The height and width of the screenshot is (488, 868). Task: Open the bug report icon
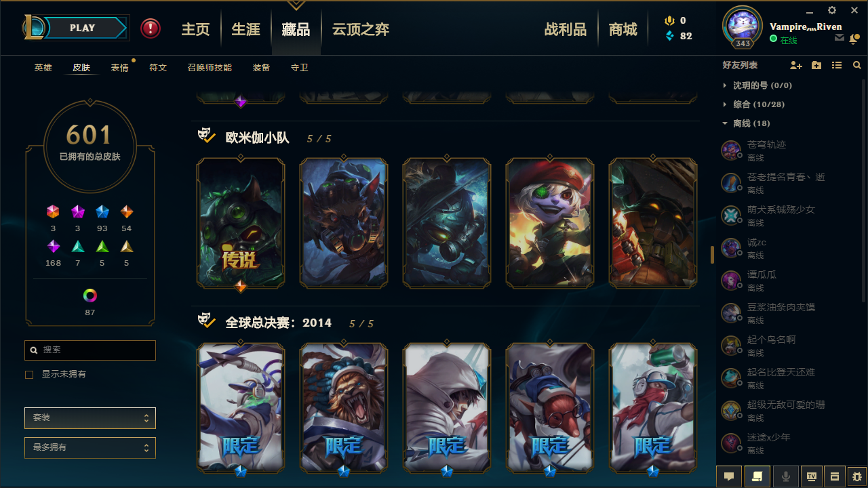click(x=856, y=476)
